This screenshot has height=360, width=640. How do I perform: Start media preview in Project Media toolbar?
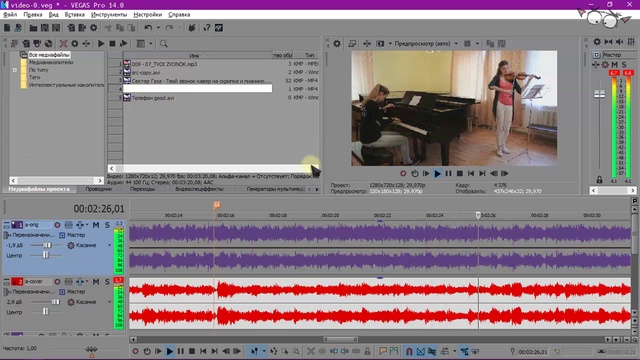[x=101, y=44]
